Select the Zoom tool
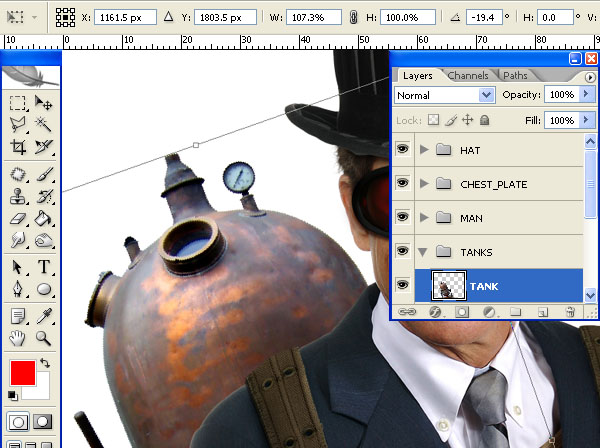600x448 pixels. 43,339
